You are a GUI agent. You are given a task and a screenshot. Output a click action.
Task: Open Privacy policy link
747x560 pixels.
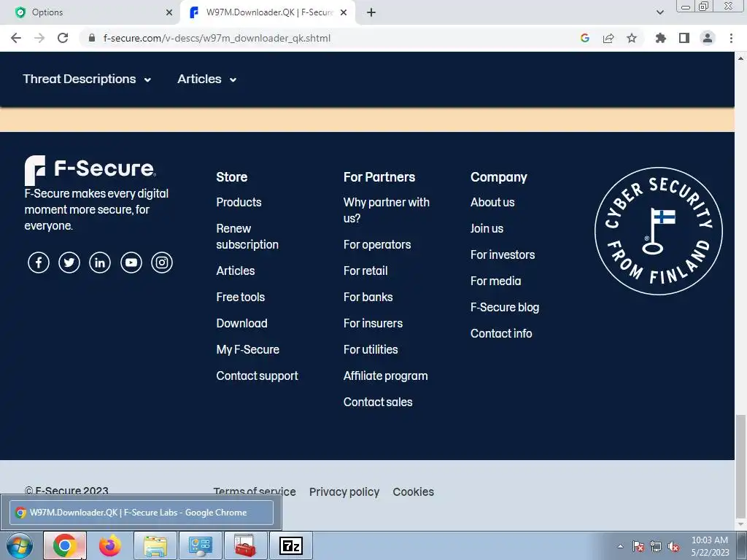(x=344, y=492)
